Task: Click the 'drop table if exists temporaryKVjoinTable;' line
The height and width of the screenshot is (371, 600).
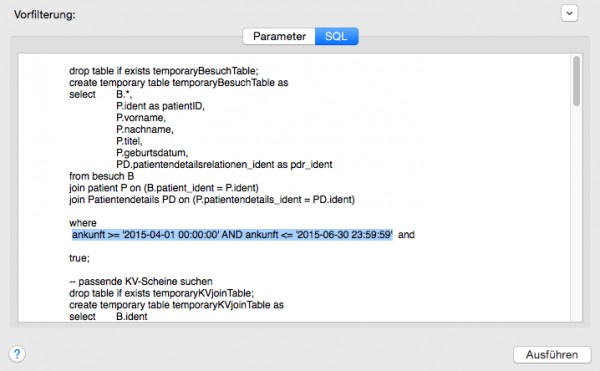Action: click(x=161, y=293)
